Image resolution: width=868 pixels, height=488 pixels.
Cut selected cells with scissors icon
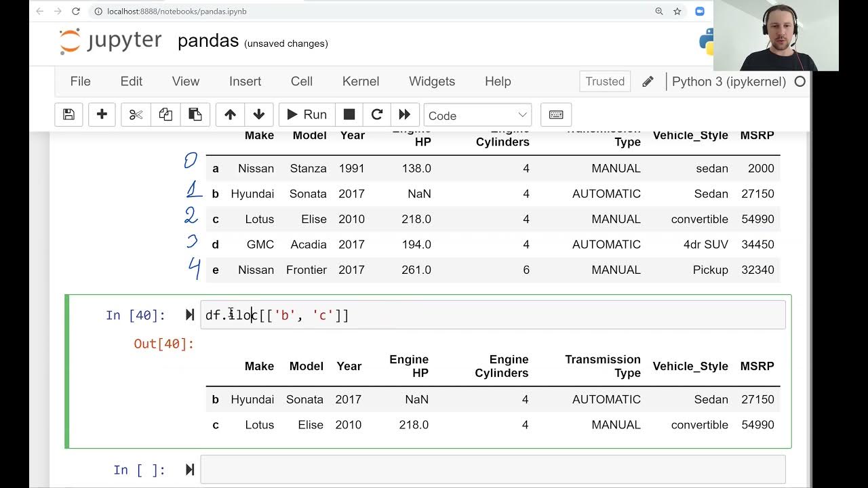point(136,115)
